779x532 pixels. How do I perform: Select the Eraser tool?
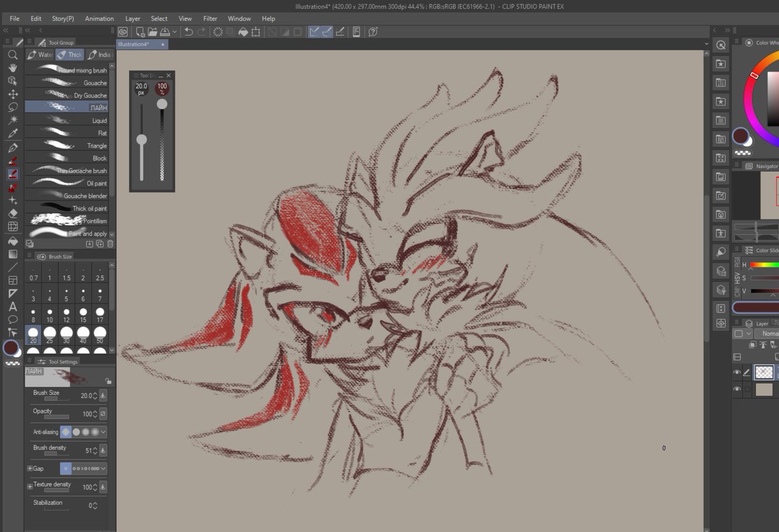coord(12,213)
